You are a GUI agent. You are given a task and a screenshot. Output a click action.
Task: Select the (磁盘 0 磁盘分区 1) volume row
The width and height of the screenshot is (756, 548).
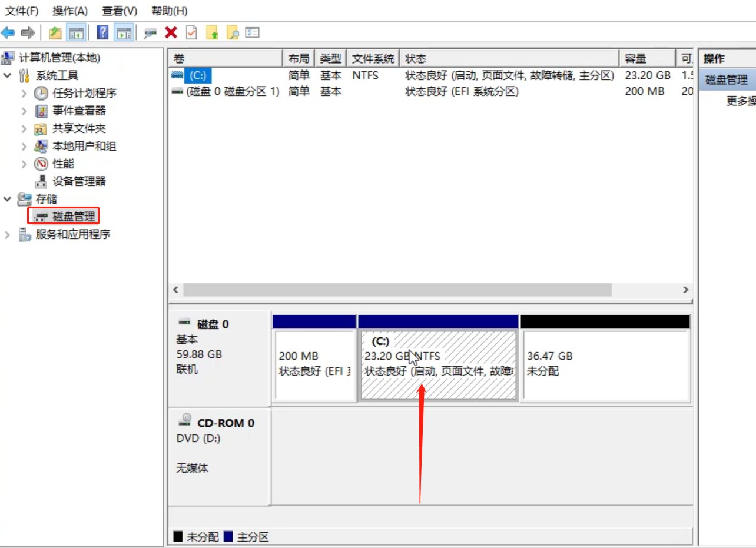(430, 91)
